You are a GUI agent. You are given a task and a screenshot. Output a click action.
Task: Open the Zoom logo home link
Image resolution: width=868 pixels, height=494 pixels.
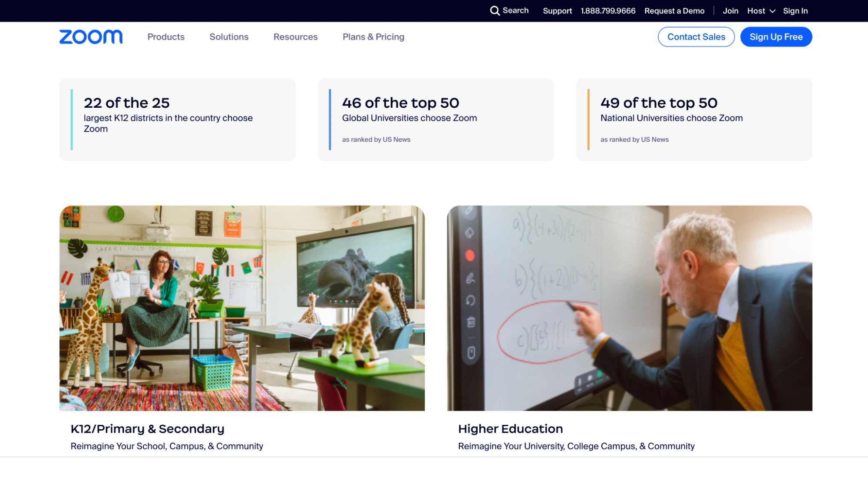point(91,37)
